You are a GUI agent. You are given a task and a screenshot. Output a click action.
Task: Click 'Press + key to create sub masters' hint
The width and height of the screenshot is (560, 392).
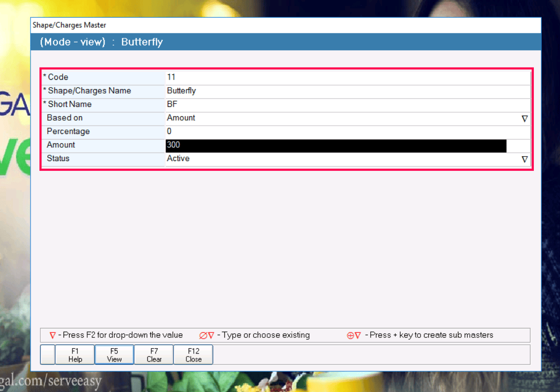[x=431, y=335]
